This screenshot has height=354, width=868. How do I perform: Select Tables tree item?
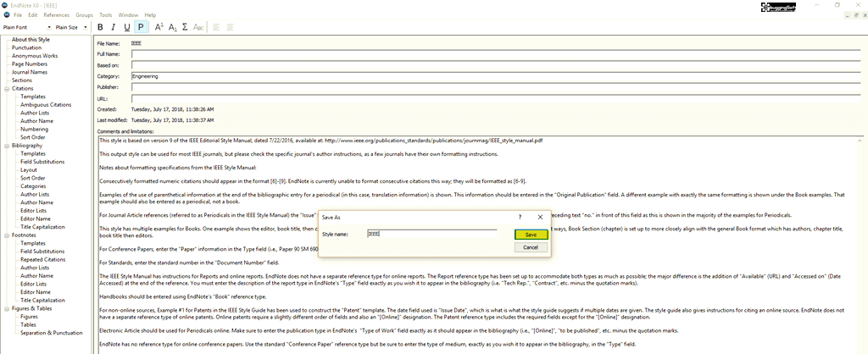[28, 324]
